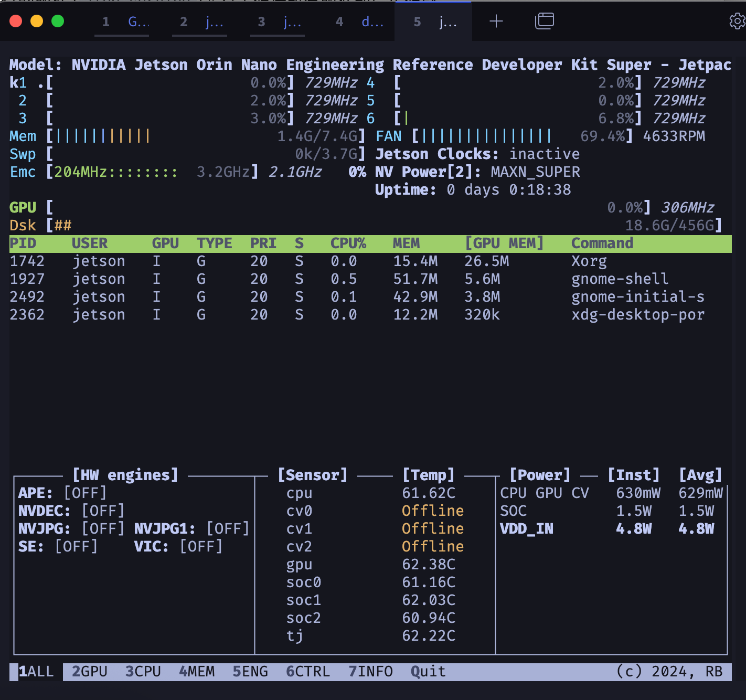Sort processes by [GPU MEM] column header
This screenshot has width=746, height=700.
click(x=504, y=243)
